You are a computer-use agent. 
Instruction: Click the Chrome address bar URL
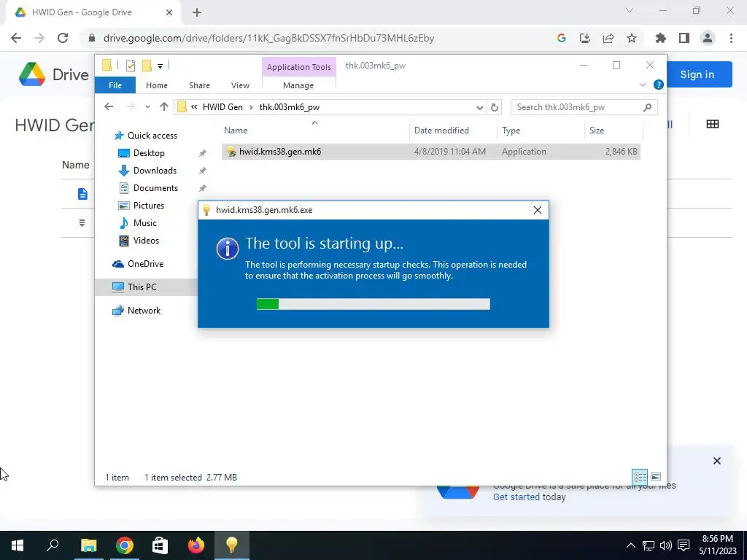click(268, 38)
